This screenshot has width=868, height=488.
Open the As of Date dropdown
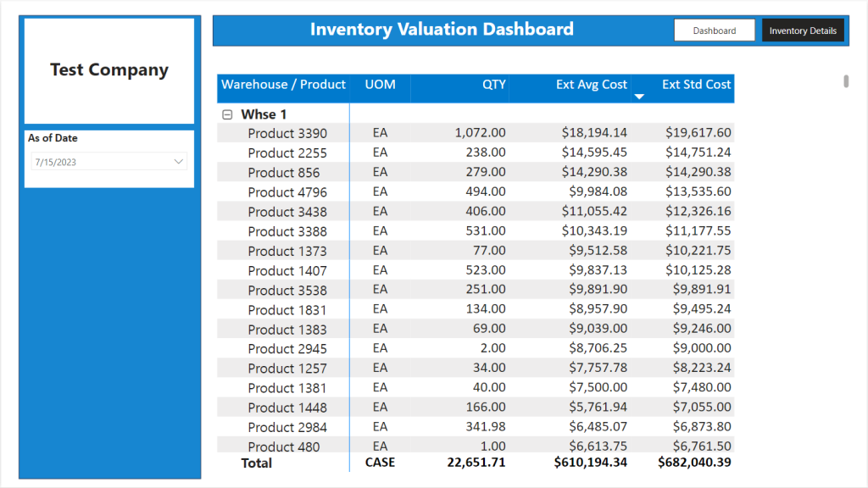(x=178, y=162)
